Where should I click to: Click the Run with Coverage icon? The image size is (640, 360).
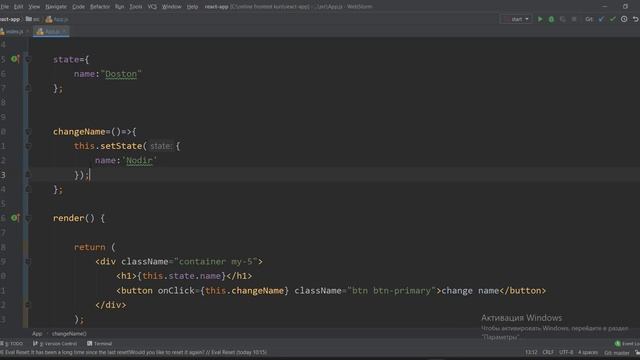click(x=563, y=19)
